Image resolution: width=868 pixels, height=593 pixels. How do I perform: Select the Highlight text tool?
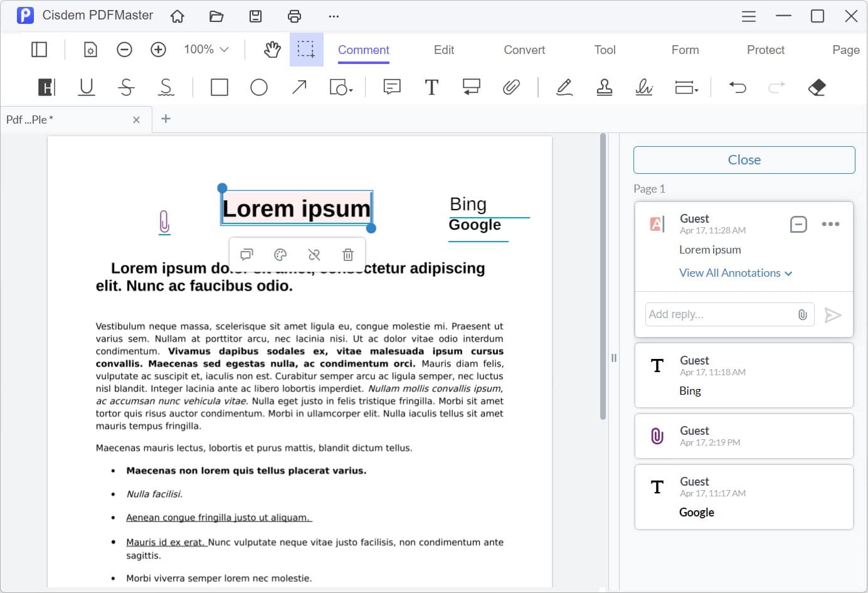(46, 87)
